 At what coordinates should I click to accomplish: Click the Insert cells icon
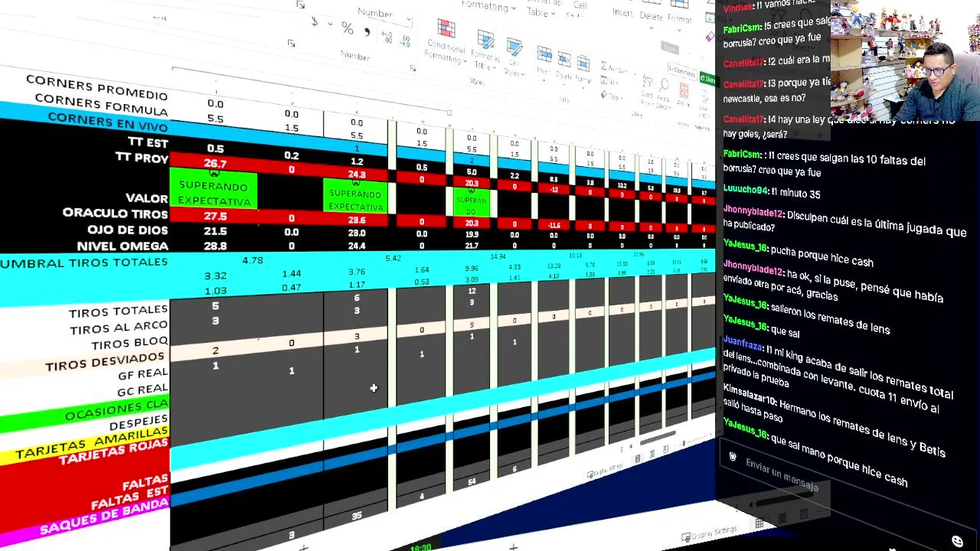(544, 54)
